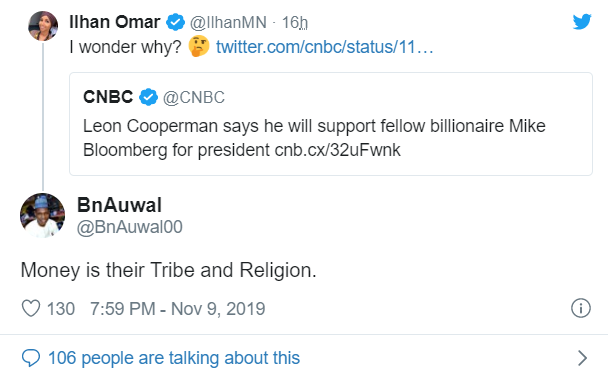Click the CNBC verified badge
This screenshot has height=373, width=608.
pyautogui.click(x=149, y=97)
